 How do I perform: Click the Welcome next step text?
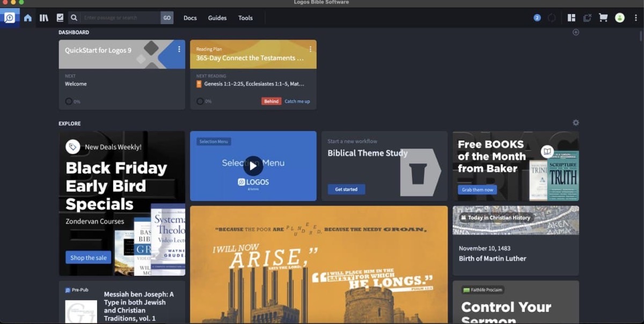76,84
